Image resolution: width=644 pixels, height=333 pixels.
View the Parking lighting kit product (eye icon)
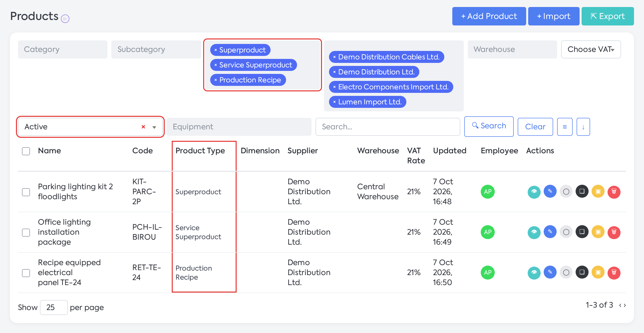pos(534,192)
